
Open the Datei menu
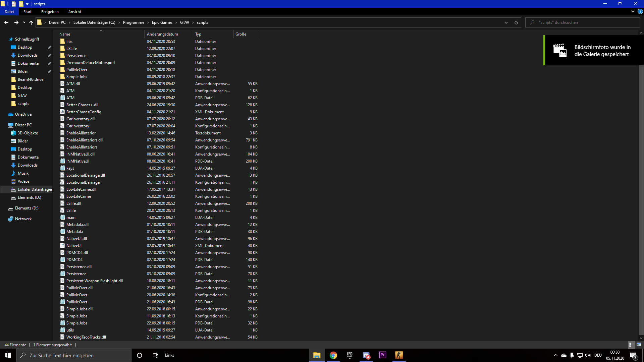click(9, 12)
